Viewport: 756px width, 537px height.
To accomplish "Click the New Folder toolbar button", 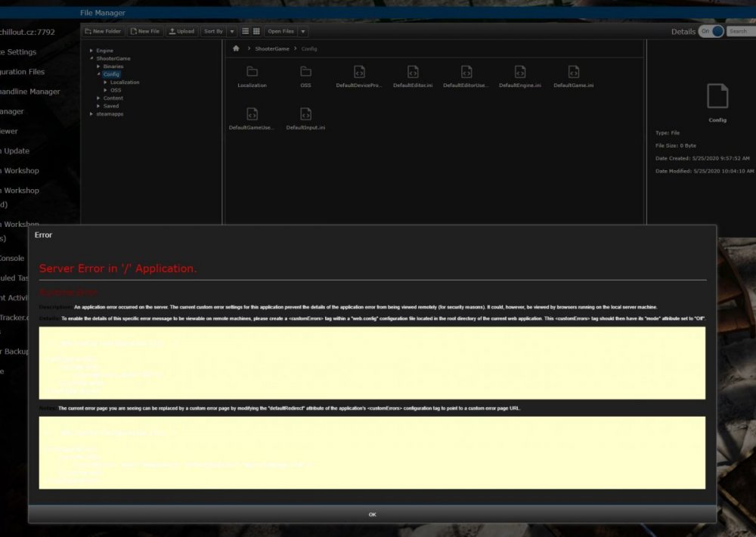I will [104, 32].
